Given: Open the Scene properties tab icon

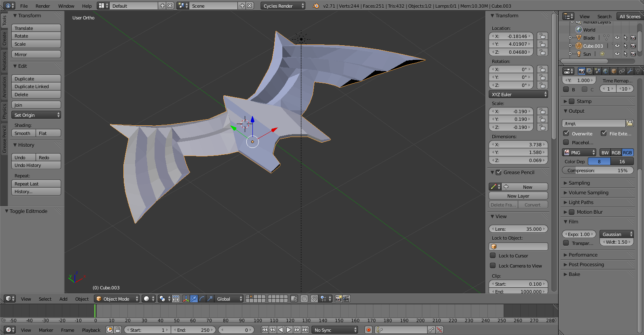Looking at the screenshot, I should (597, 71).
